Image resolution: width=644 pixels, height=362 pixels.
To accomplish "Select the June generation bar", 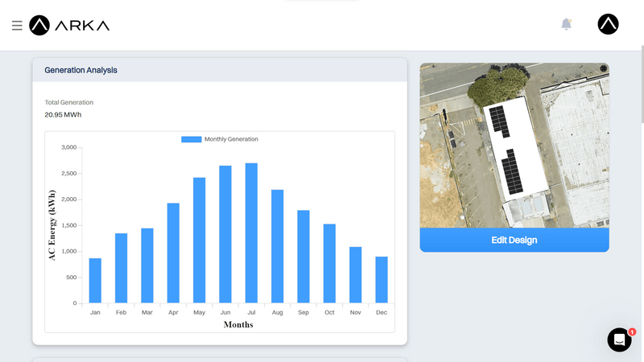I will (225, 234).
